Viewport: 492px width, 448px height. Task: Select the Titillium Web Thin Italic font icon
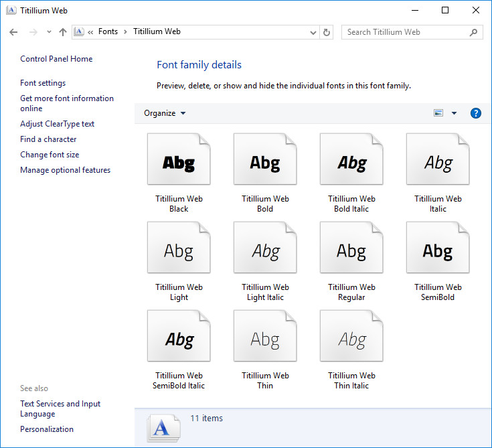pos(351,336)
